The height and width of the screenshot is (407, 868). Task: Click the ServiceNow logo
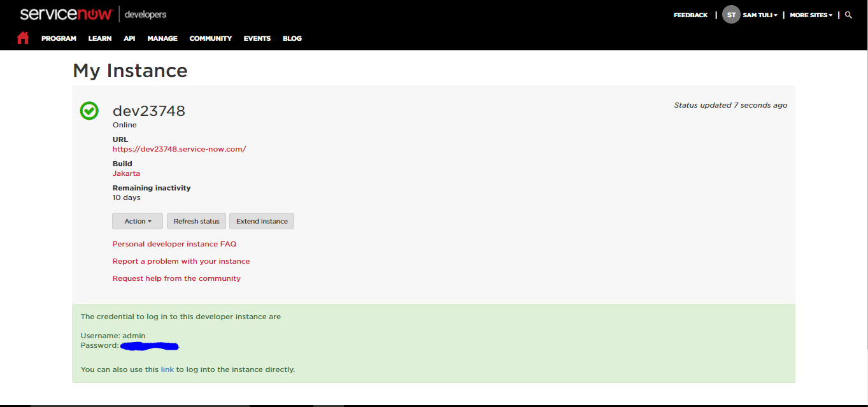[66, 14]
